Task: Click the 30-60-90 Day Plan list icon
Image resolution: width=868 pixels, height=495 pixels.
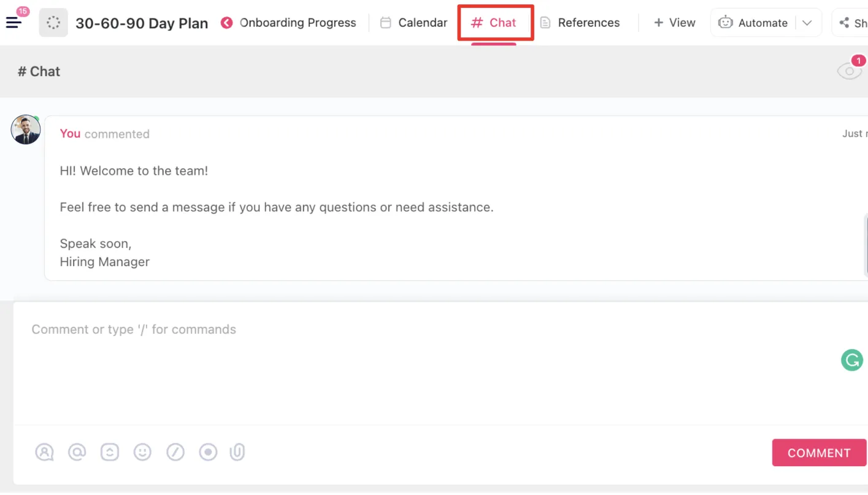Action: click(x=53, y=23)
